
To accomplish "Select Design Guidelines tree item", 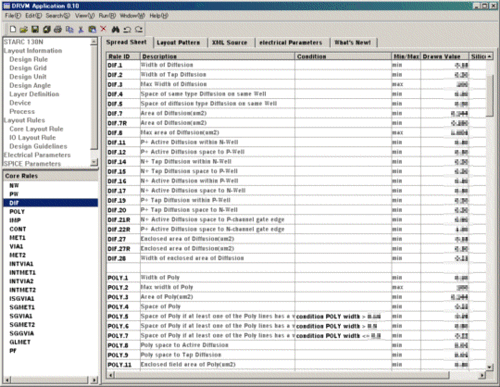I will tap(38, 146).
